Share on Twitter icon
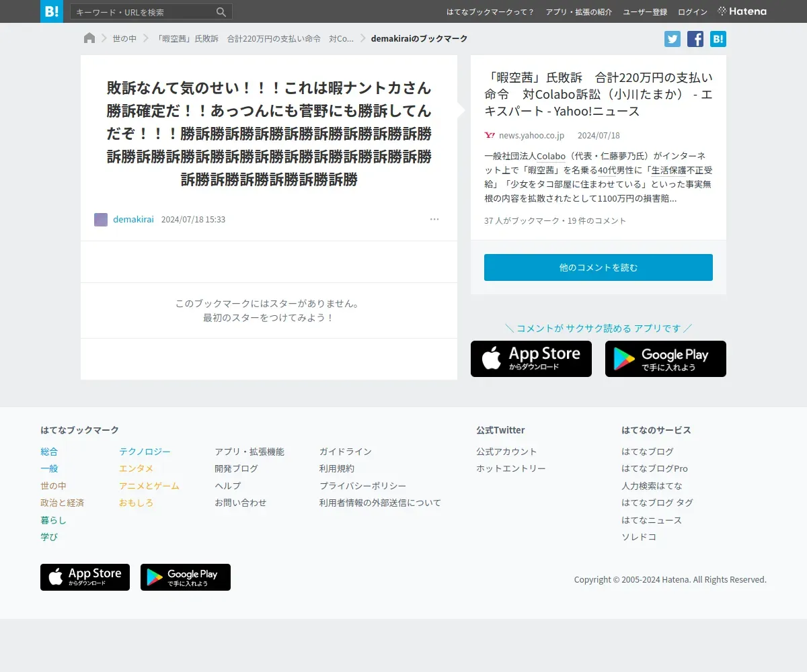Image resolution: width=807 pixels, height=672 pixels. [672, 39]
